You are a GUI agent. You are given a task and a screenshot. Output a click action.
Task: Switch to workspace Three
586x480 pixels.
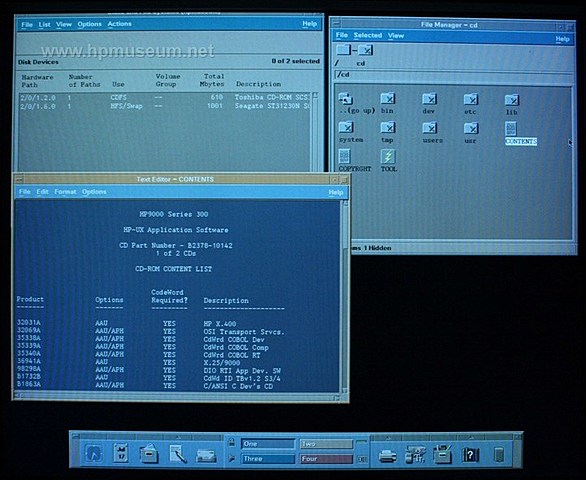268,459
